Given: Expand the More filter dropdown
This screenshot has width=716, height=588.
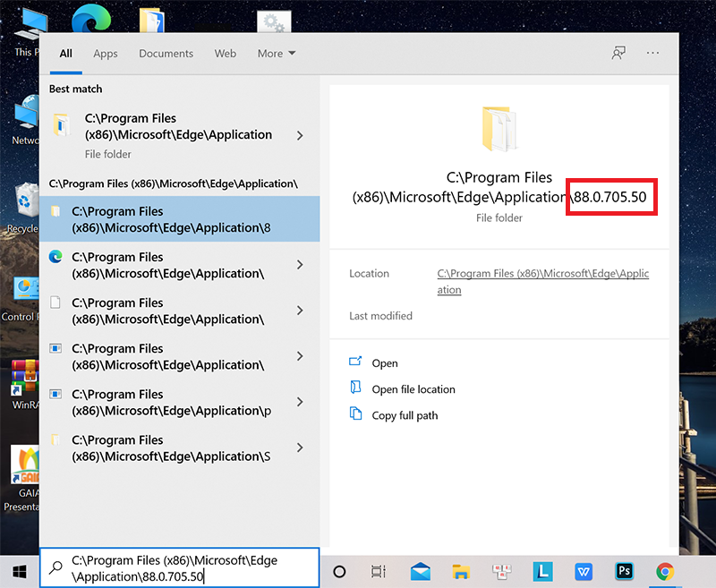Looking at the screenshot, I should [x=277, y=54].
